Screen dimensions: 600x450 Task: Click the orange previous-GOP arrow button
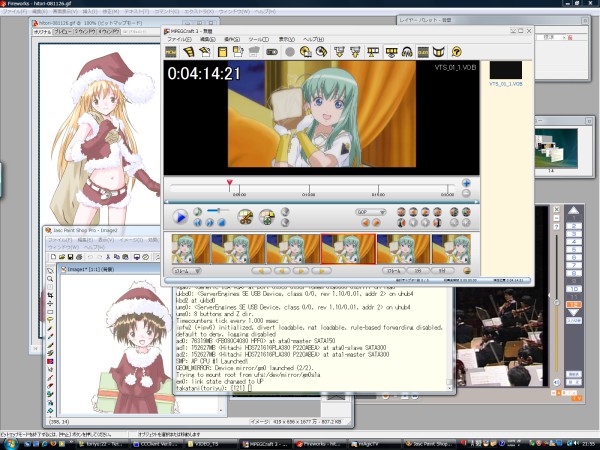pyautogui.click(x=365, y=222)
